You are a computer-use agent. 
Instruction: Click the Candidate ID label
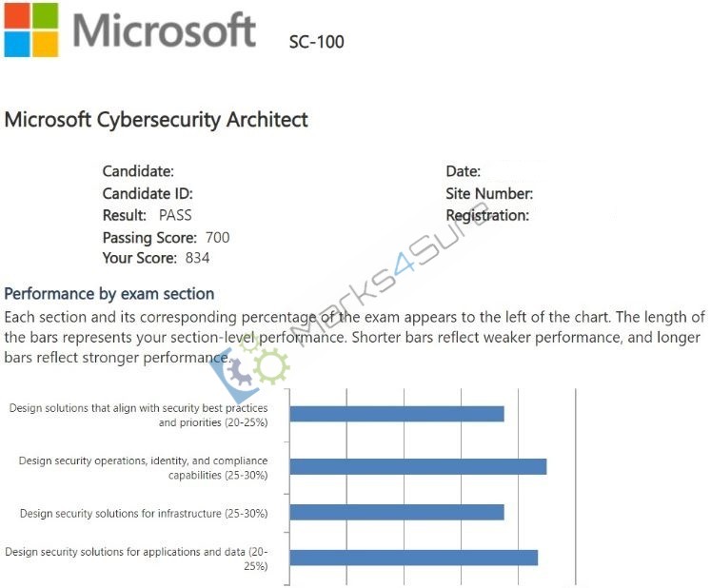(x=148, y=193)
